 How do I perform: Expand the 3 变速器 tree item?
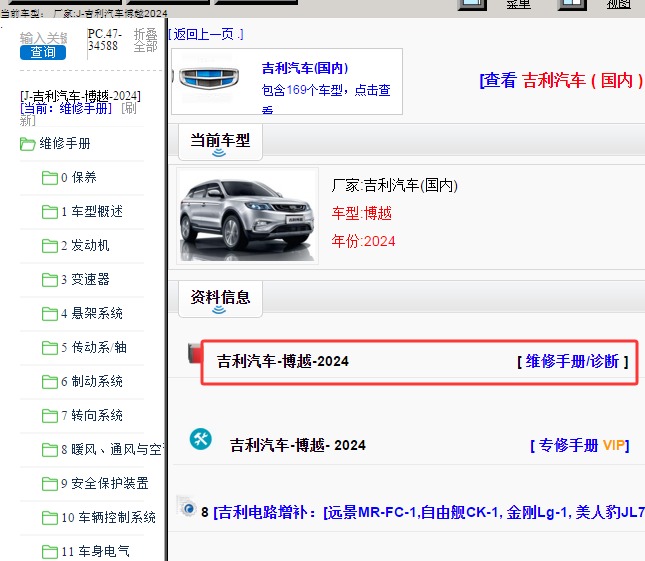pyautogui.click(x=85, y=279)
